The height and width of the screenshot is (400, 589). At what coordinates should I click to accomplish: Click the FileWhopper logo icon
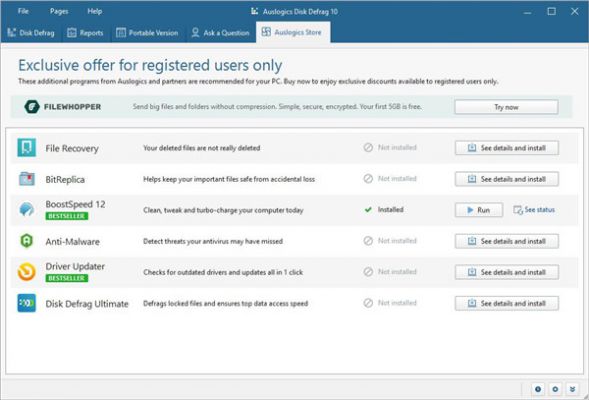pyautogui.click(x=32, y=107)
